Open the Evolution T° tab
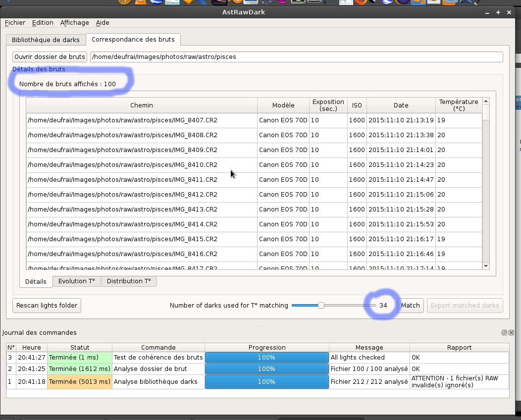Screen dimensions: 521x420 [77, 281]
